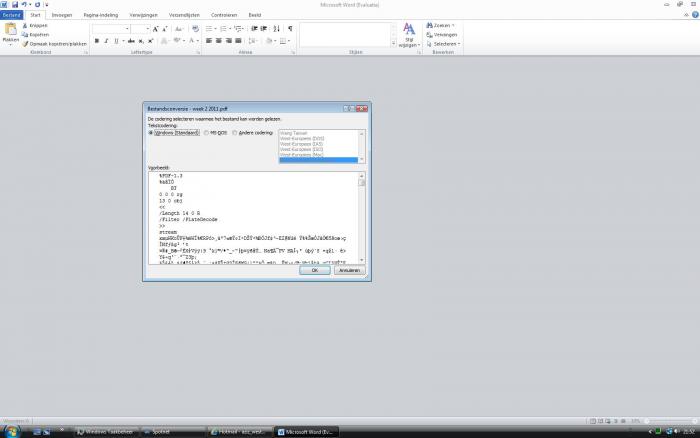Justify the text alignment
Screen dimensions: 700x438
pos(238,41)
